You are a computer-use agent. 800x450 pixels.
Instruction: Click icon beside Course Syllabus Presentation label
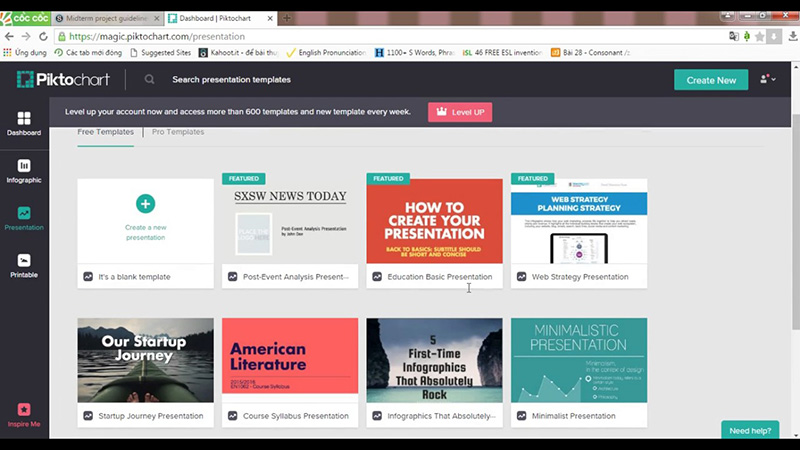[233, 416]
